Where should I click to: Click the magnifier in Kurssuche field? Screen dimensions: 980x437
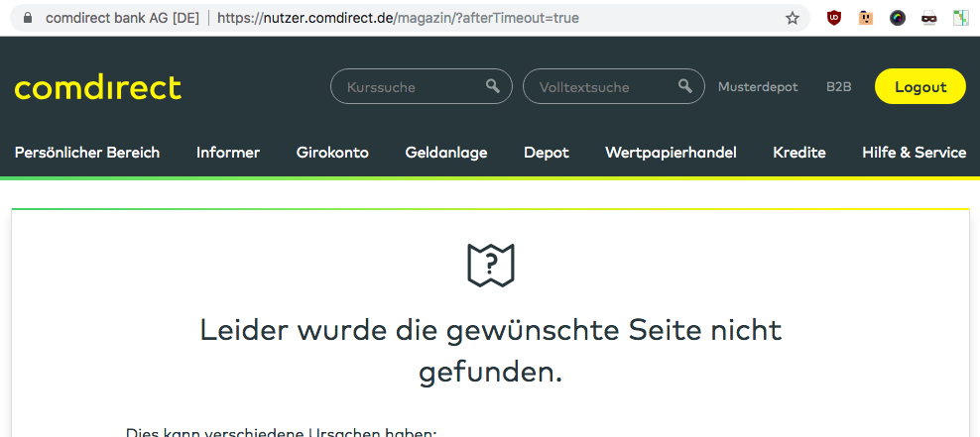point(493,86)
